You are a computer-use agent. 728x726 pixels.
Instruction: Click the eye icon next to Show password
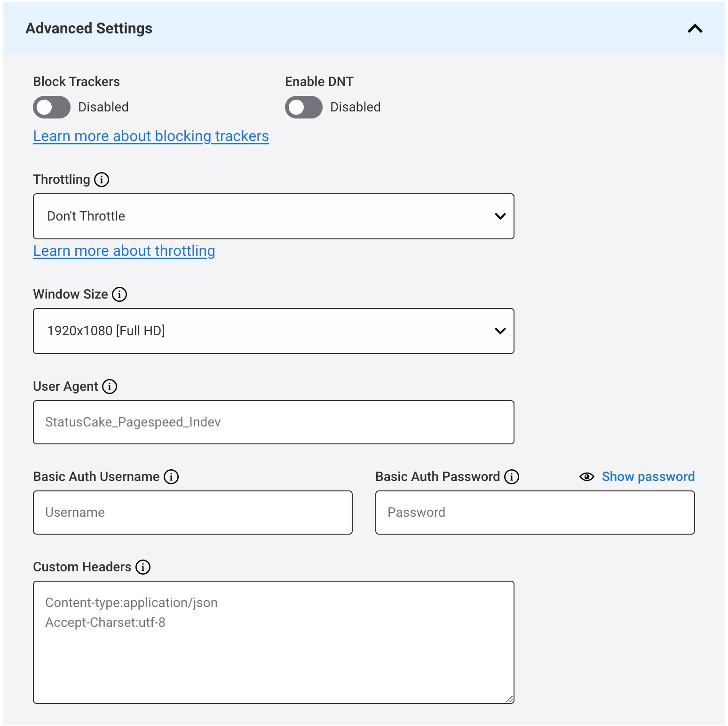tap(586, 477)
